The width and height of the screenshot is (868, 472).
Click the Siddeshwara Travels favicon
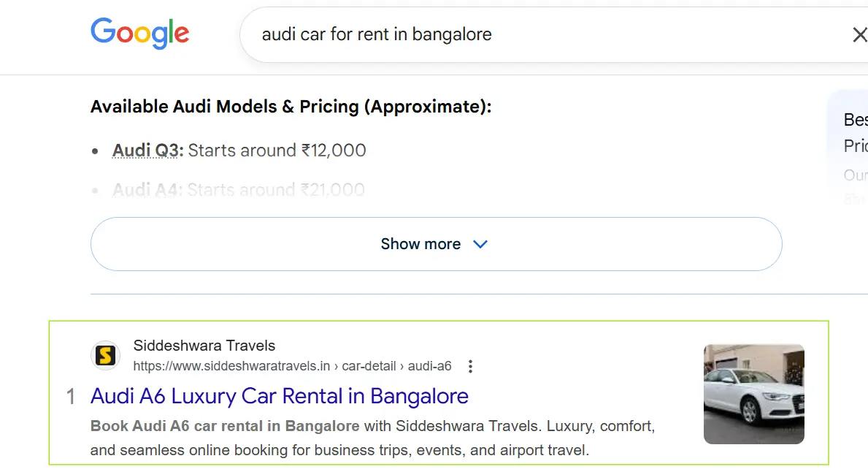click(105, 356)
